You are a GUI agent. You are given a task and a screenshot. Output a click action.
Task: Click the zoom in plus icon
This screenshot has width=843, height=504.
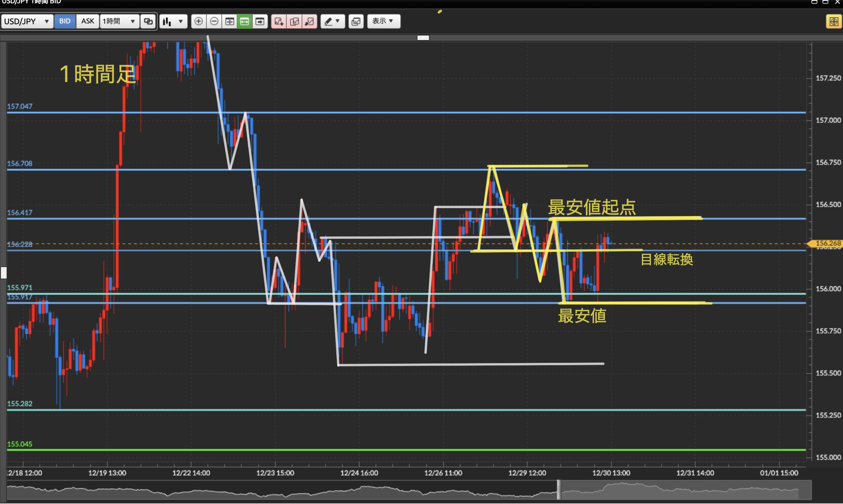[199, 21]
